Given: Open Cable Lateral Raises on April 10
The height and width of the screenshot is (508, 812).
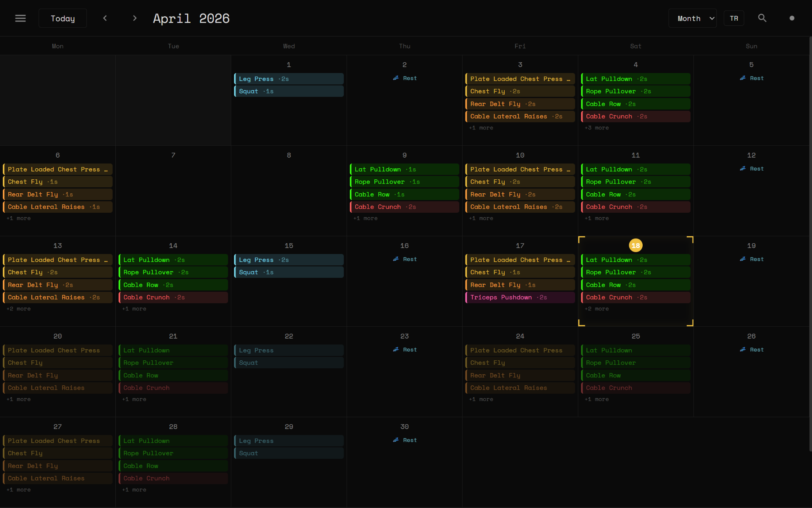Looking at the screenshot, I should point(520,207).
